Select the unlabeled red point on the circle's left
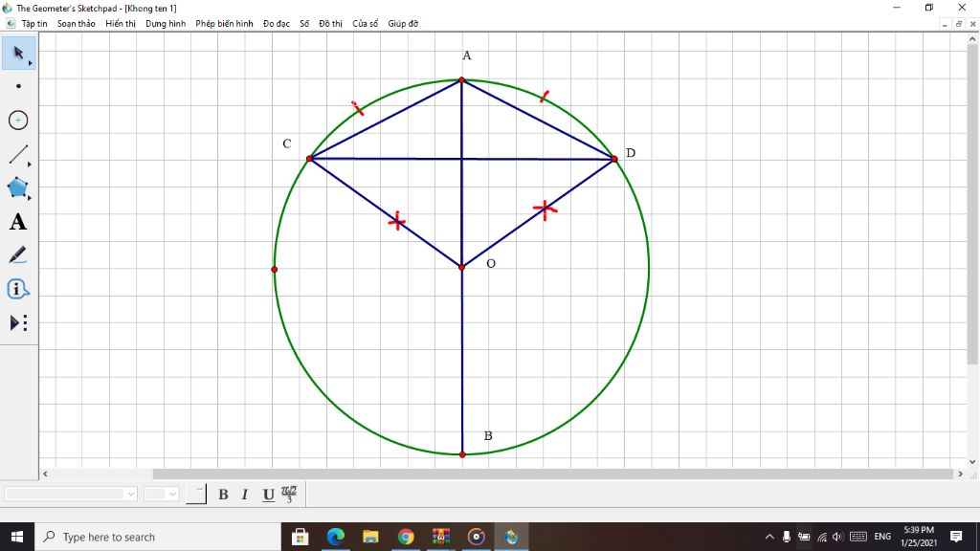Viewport: 980px width, 551px height. (x=275, y=269)
